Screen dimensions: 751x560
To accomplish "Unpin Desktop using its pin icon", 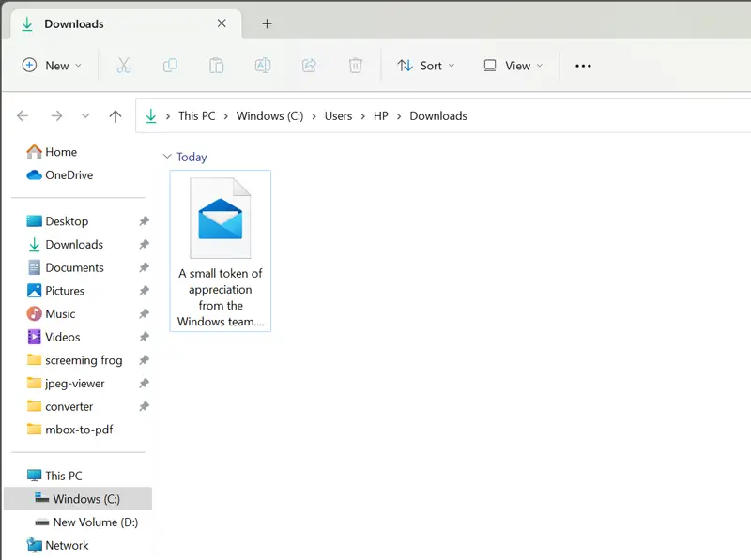I will (x=144, y=221).
